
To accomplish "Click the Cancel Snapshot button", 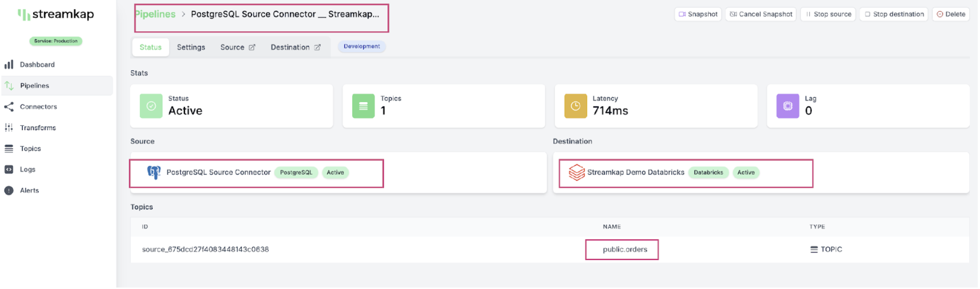I will click(761, 14).
